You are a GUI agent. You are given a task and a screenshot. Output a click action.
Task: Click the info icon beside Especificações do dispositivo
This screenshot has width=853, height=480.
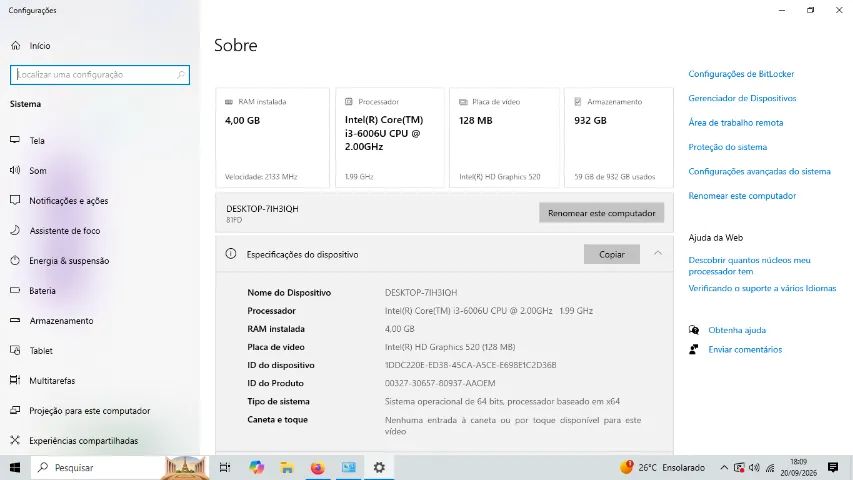[x=231, y=254]
